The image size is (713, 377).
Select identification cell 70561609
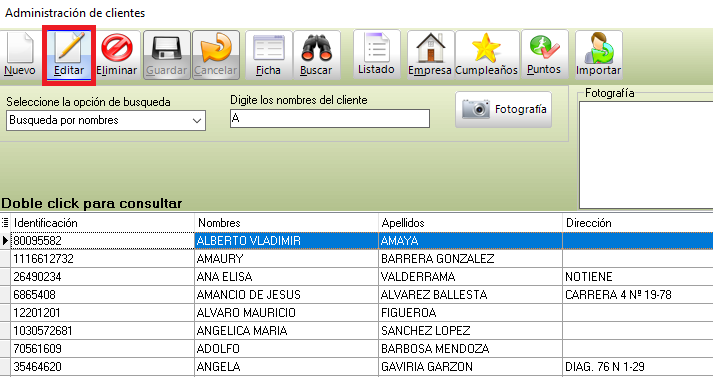[102, 349]
